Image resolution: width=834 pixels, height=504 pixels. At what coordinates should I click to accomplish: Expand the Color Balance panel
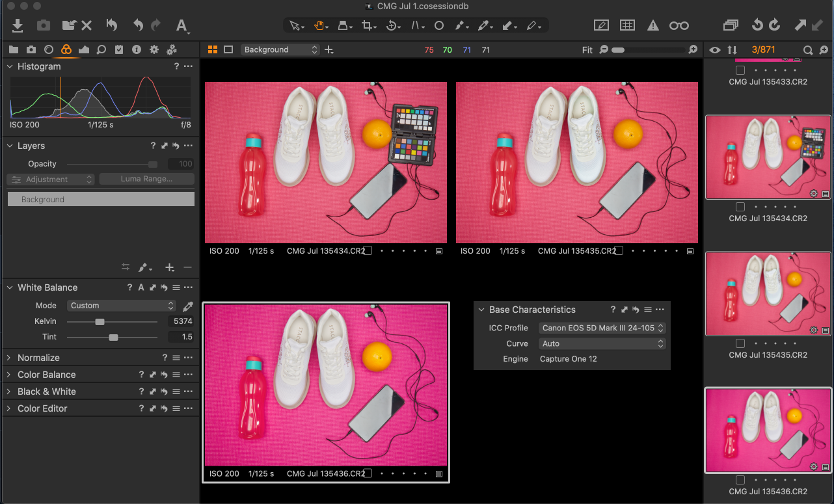tap(10, 375)
